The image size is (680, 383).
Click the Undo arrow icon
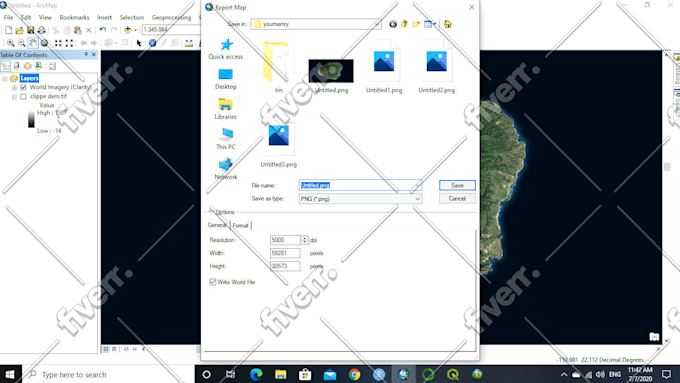[103, 30]
